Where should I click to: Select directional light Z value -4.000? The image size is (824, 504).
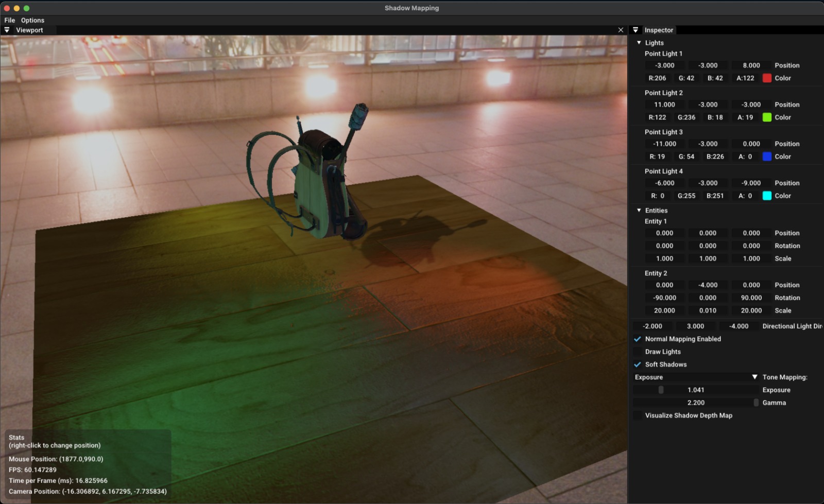(x=739, y=326)
